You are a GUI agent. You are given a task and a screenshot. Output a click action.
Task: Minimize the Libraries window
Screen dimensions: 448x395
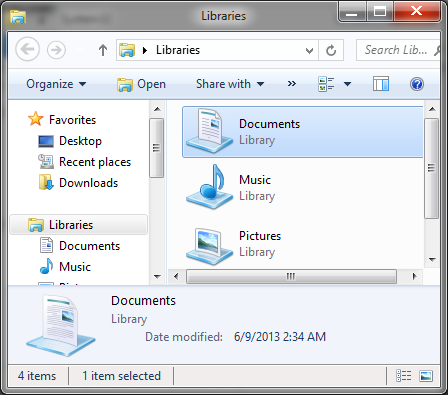(x=352, y=12)
